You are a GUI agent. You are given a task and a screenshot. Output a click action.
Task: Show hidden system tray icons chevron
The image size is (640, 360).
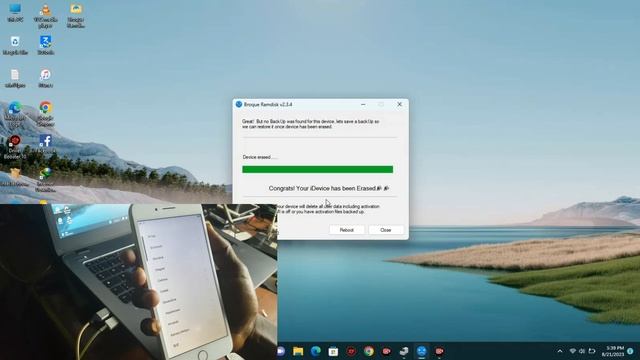tap(560, 351)
